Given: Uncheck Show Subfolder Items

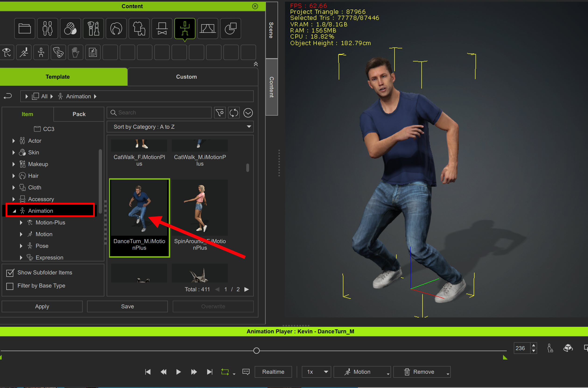Looking at the screenshot, I should tap(10, 273).
